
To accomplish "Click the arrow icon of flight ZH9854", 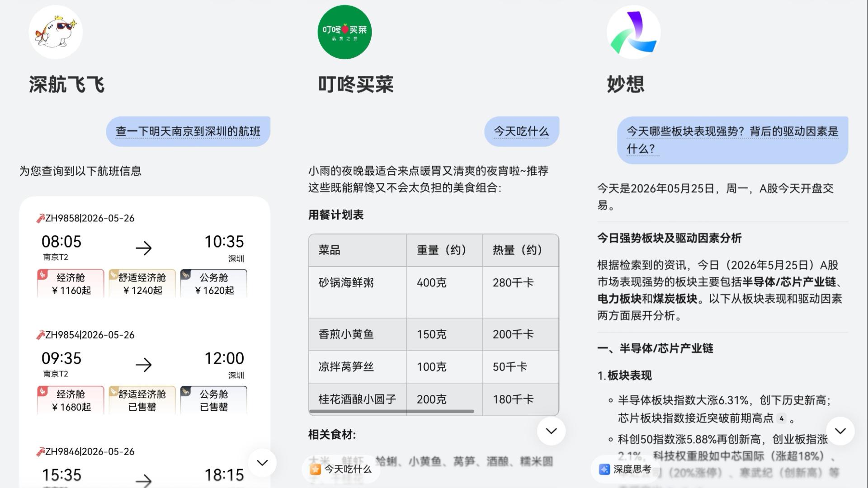I will (144, 364).
